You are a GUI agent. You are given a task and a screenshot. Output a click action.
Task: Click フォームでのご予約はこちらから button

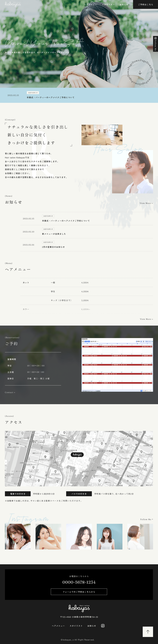[79, 592]
